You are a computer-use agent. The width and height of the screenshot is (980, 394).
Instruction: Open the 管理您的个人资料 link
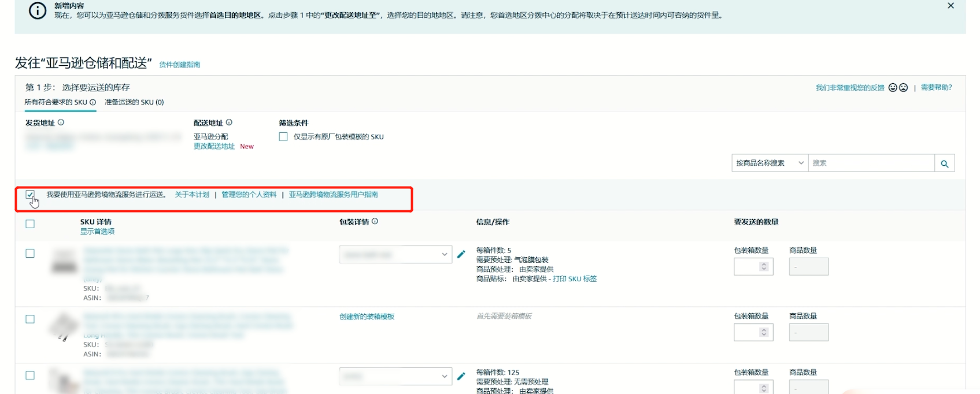point(249,195)
